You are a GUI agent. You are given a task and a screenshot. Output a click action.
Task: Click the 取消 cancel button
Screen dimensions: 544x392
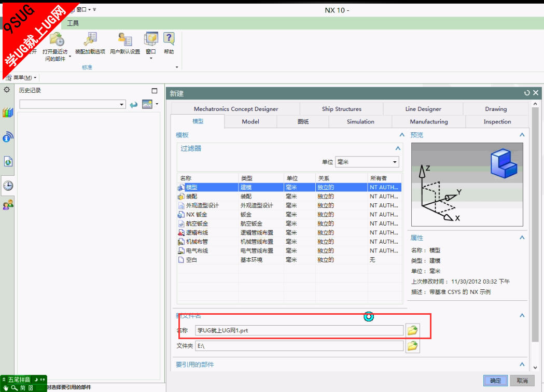click(522, 381)
